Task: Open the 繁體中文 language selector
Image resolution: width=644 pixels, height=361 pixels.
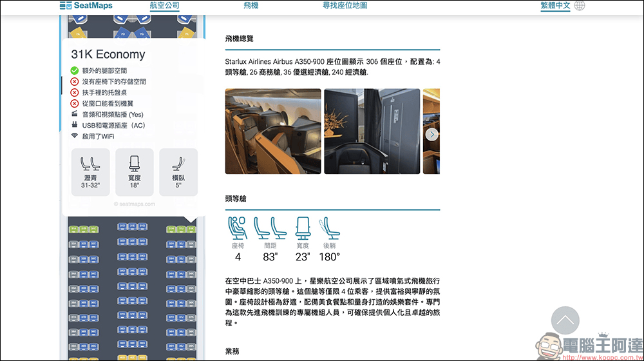Action: [x=555, y=5]
